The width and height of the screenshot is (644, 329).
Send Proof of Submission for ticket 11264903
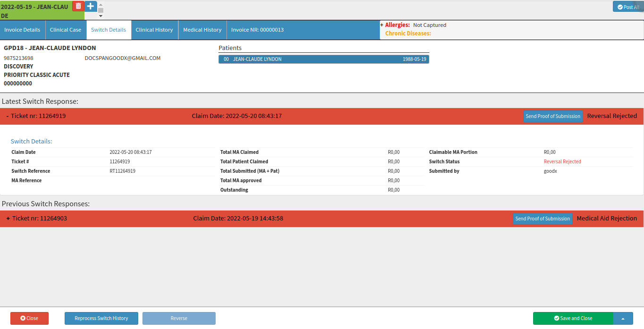click(x=543, y=219)
